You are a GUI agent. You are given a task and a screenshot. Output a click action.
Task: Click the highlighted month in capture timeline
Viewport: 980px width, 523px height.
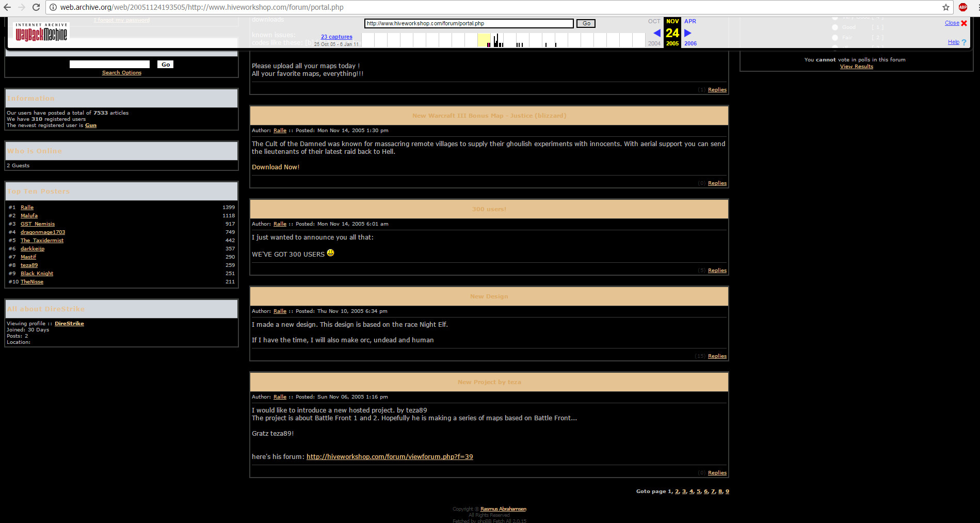pyautogui.click(x=484, y=40)
